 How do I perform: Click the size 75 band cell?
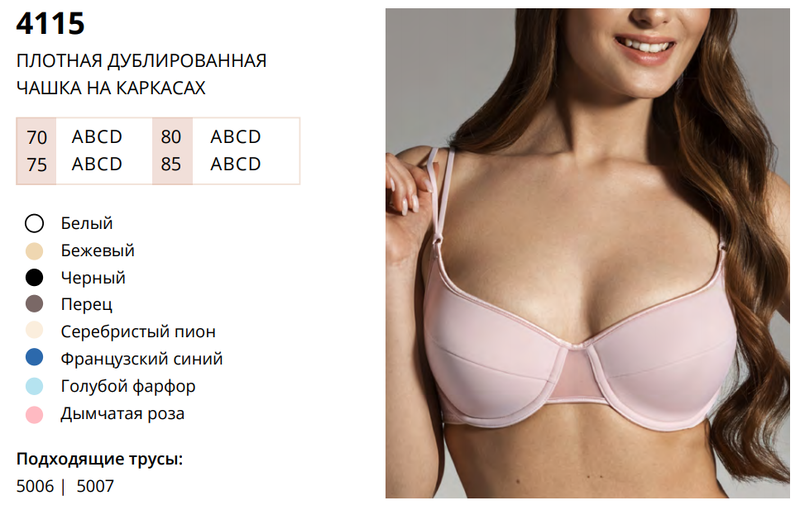(37, 165)
